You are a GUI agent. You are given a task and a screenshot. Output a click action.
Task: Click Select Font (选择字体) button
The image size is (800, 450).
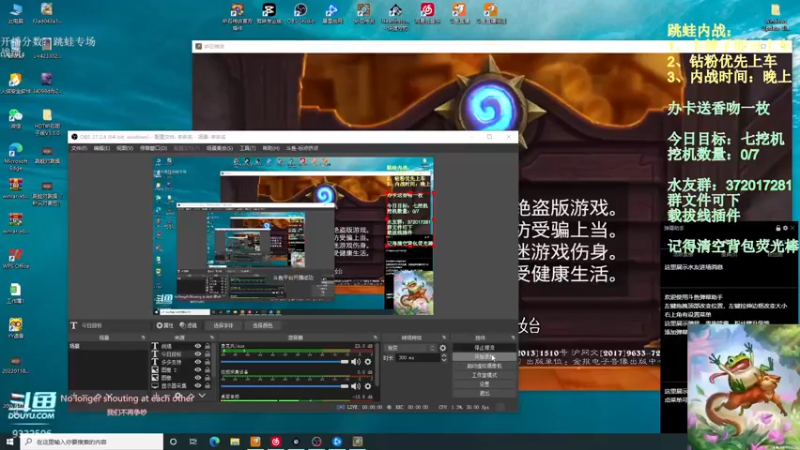[223, 325]
